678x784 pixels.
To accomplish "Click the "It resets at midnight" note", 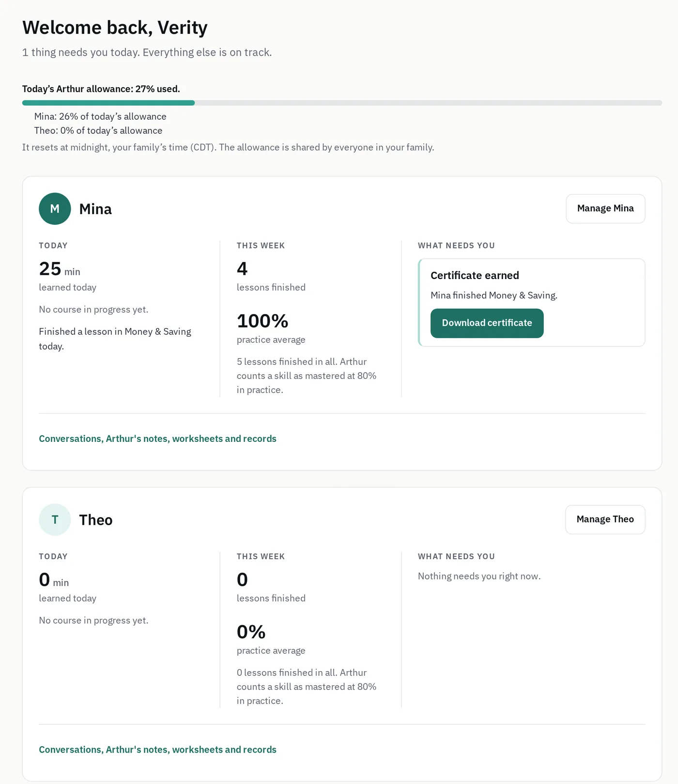I will tap(228, 147).
